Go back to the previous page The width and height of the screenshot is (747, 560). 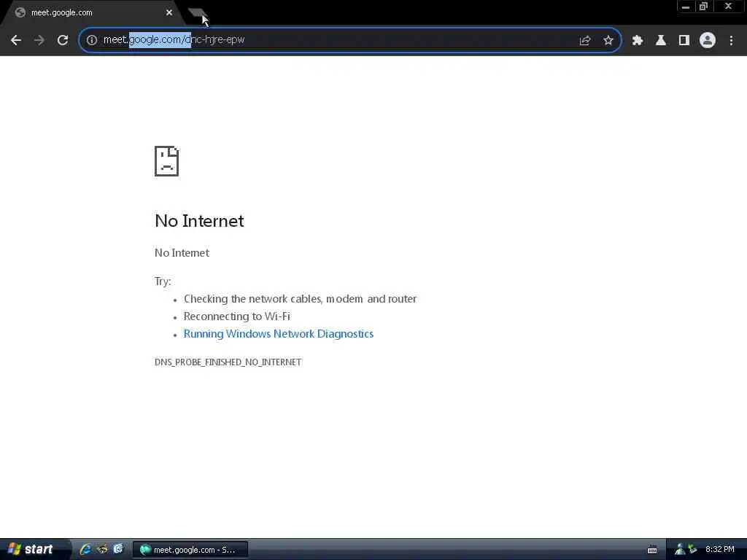[x=16, y=40]
